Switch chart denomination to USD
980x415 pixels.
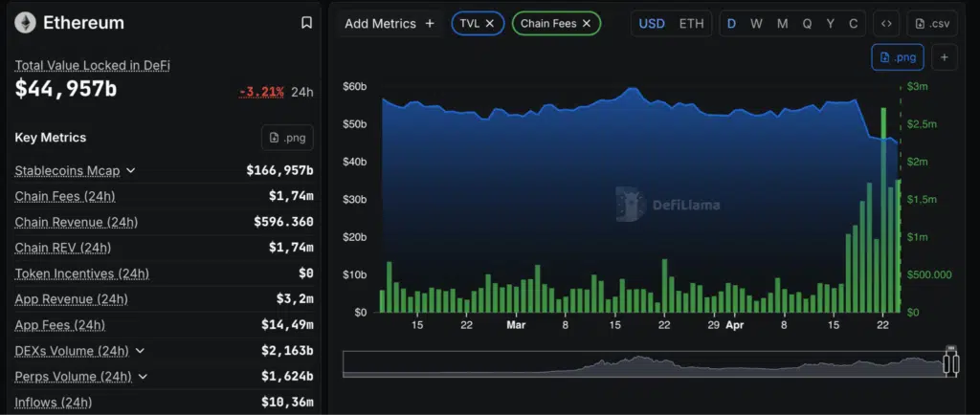click(651, 24)
